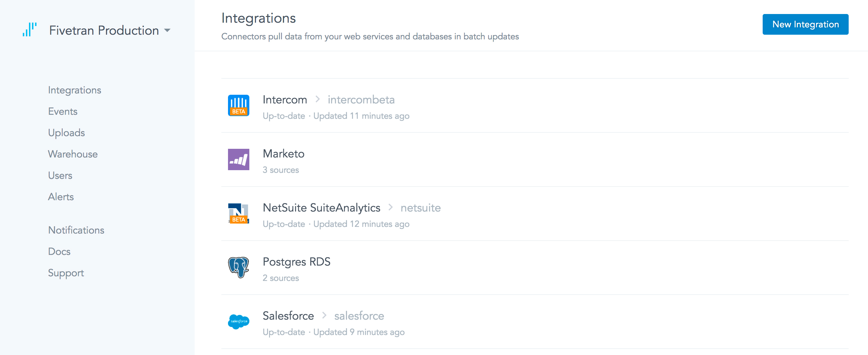Open the Users page
Image resolution: width=868 pixels, height=355 pixels.
[60, 175]
